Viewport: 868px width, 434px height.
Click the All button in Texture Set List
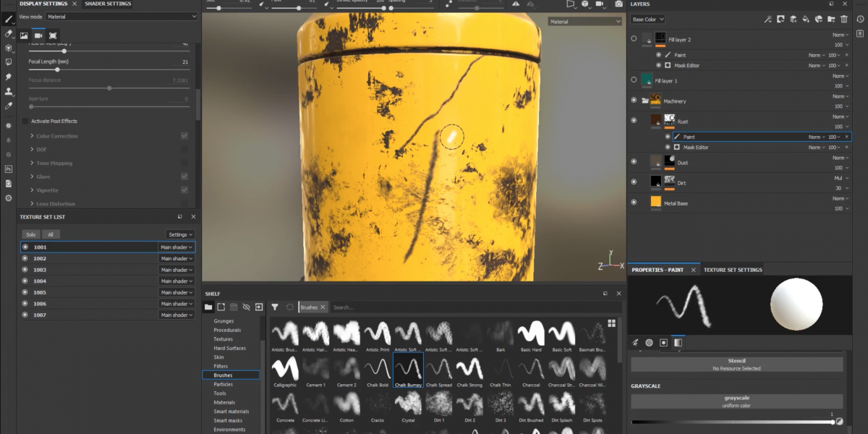51,234
